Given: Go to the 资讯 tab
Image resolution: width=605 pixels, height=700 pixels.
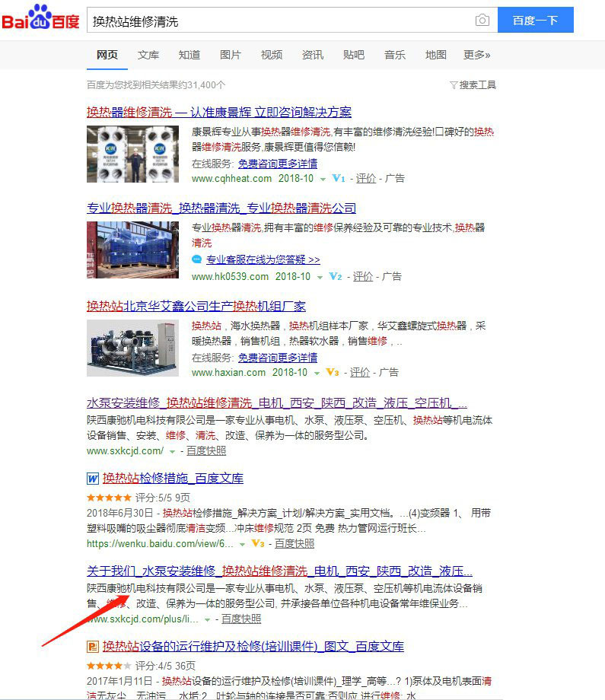Looking at the screenshot, I should (x=313, y=55).
